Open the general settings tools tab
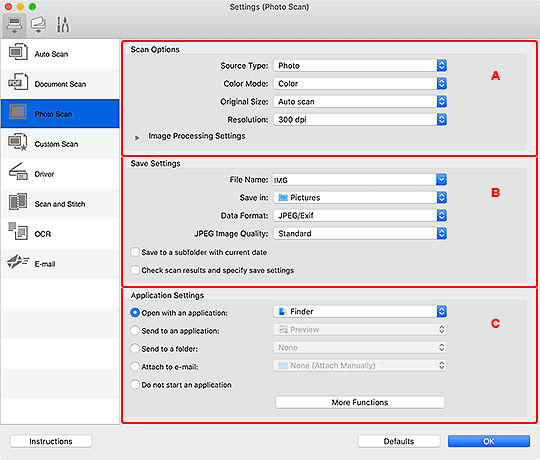Viewport: 540px width, 460px height. click(63, 25)
